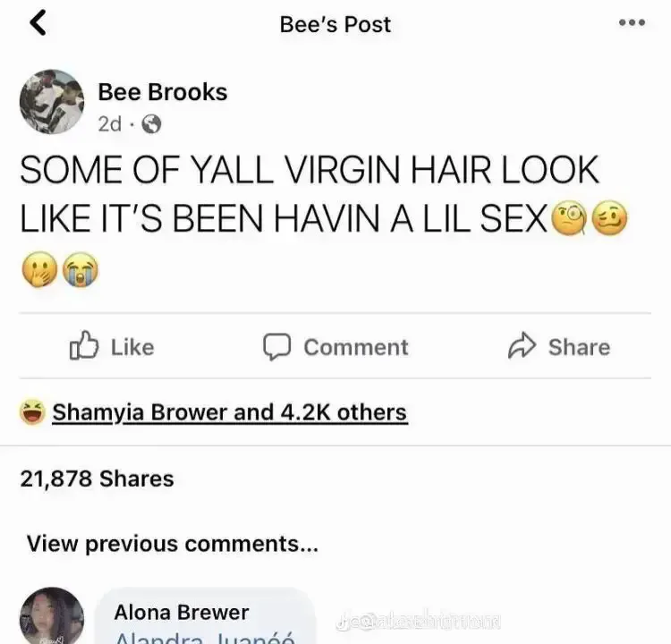Tap the thumbs-up Like icon

[x=84, y=345]
